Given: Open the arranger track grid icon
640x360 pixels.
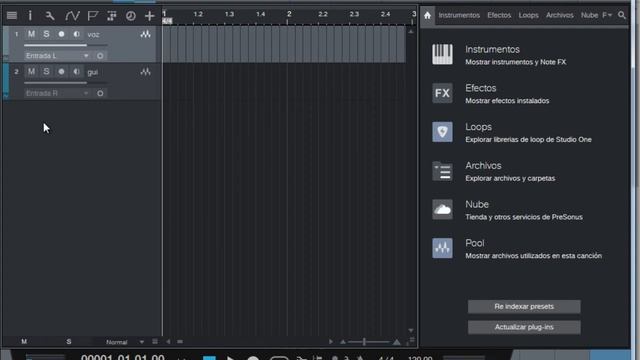Looking at the screenshot, I should (111, 16).
